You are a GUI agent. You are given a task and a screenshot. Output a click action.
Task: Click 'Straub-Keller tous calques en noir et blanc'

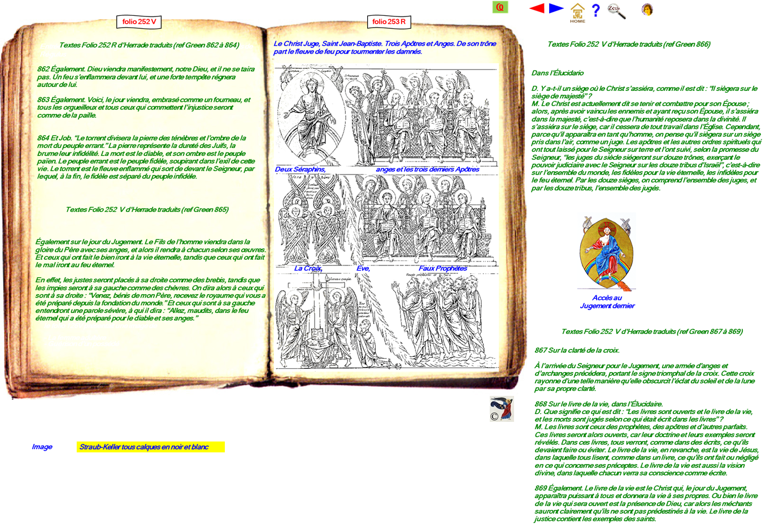[150, 447]
